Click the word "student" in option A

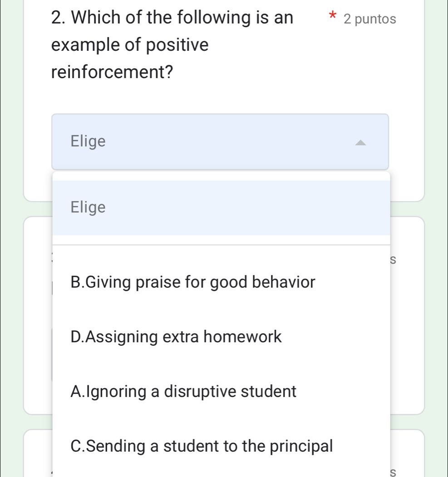271,391
